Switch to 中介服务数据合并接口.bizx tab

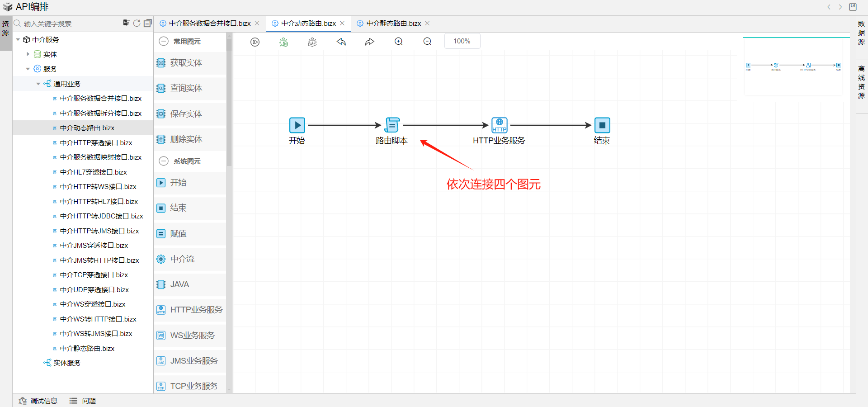coord(210,23)
